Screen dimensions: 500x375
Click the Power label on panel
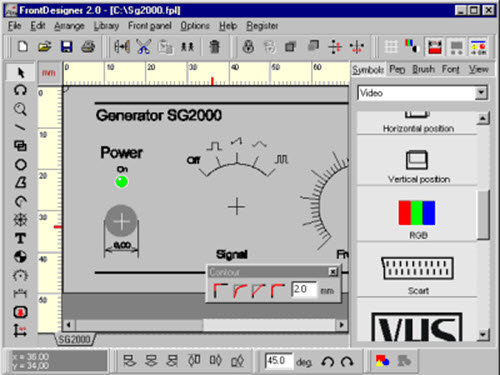point(121,152)
